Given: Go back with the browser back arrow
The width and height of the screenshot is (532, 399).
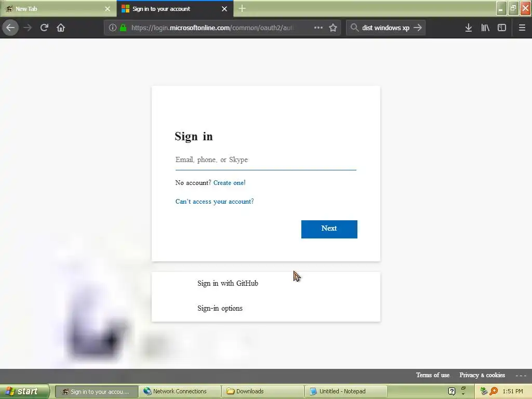Looking at the screenshot, I should click(10, 28).
